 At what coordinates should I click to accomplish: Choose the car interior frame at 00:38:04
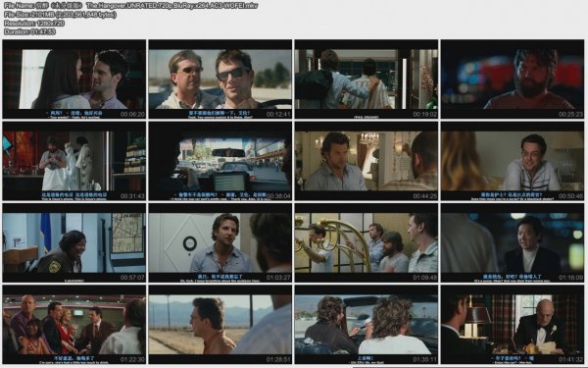point(220,161)
